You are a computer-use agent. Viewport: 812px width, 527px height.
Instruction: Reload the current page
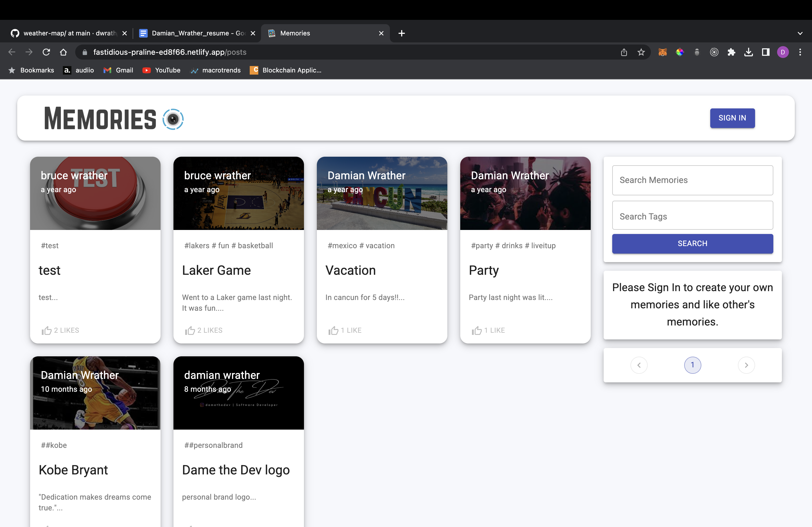[x=46, y=52]
